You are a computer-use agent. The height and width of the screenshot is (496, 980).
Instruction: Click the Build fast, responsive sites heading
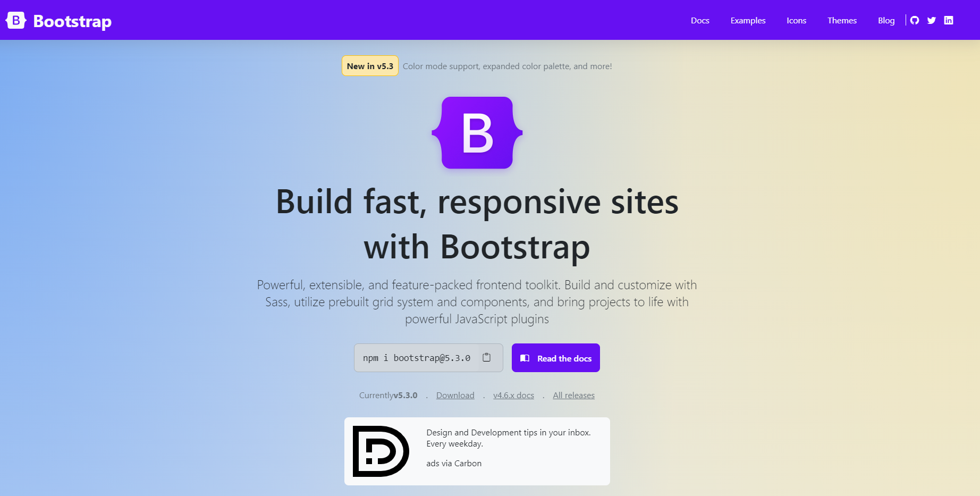(477, 224)
